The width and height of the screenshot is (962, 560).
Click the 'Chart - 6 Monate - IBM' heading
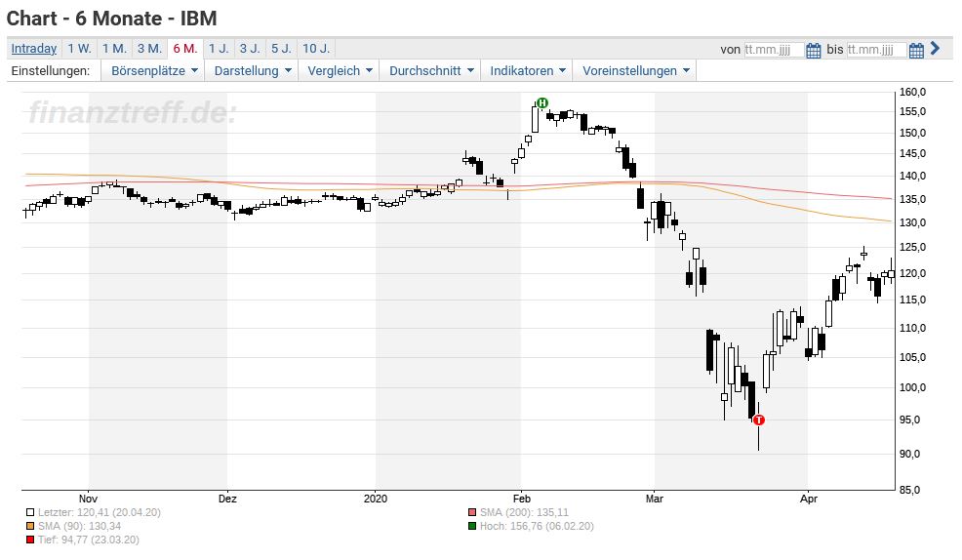[x=111, y=19]
